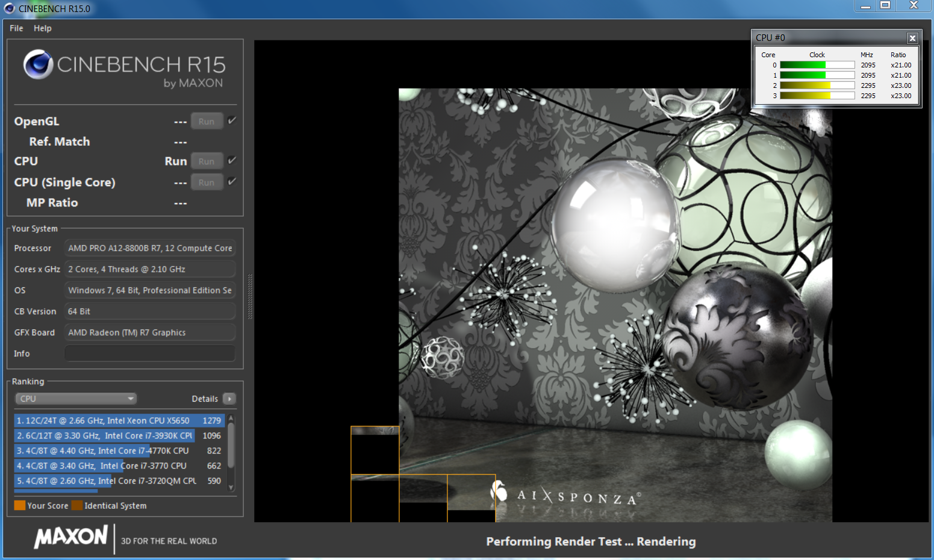Click the CB Version field
This screenshot has height=560, width=934.
click(149, 311)
